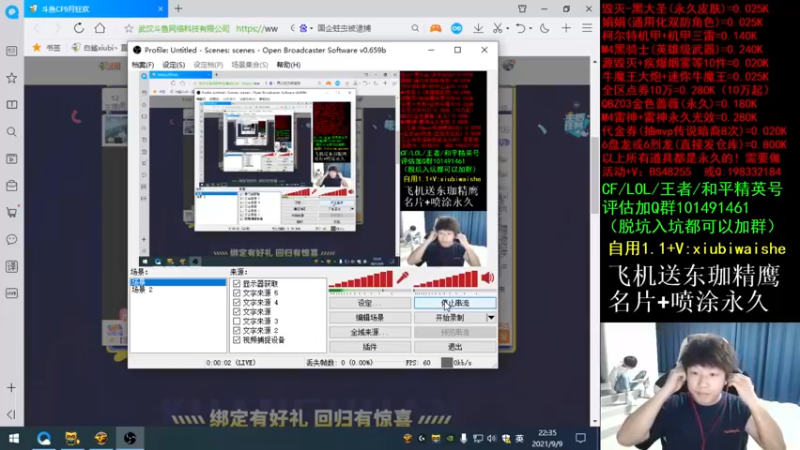Toggle 视频捕捉设备 source checkbox

237,340
